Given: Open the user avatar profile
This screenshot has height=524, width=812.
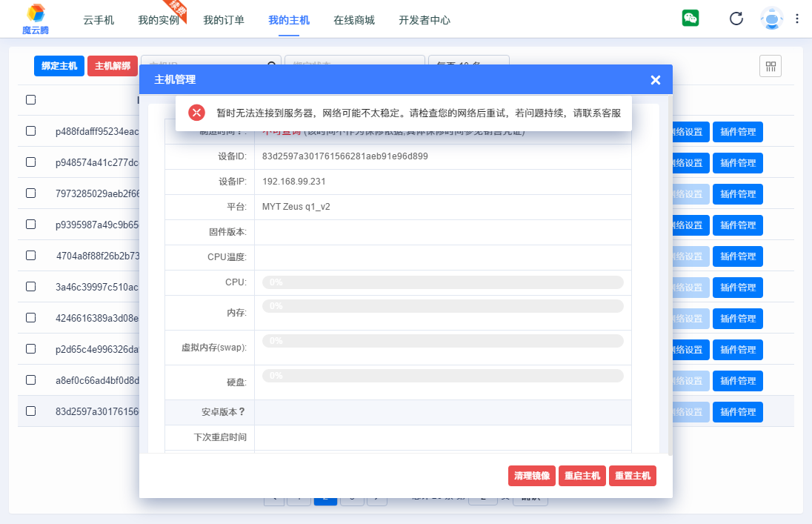Looking at the screenshot, I should 771,19.
